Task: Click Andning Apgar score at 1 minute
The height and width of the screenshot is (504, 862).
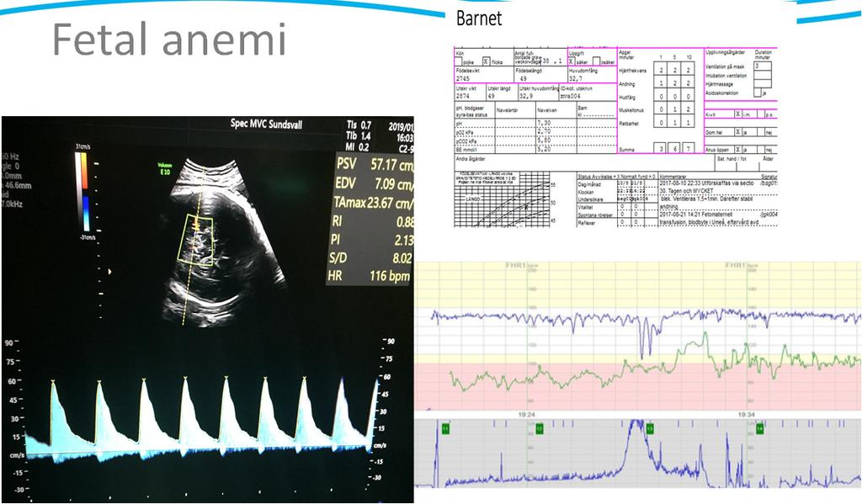Action: [x=660, y=82]
